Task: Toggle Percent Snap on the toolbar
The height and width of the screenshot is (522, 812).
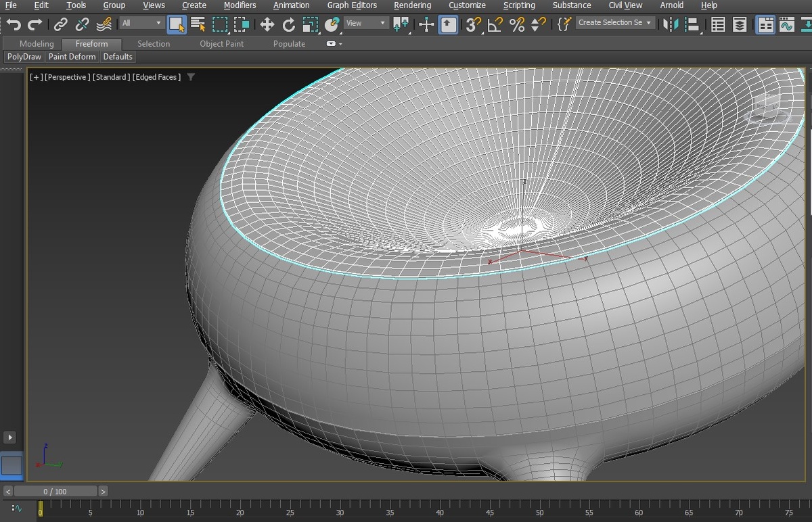Action: point(517,25)
